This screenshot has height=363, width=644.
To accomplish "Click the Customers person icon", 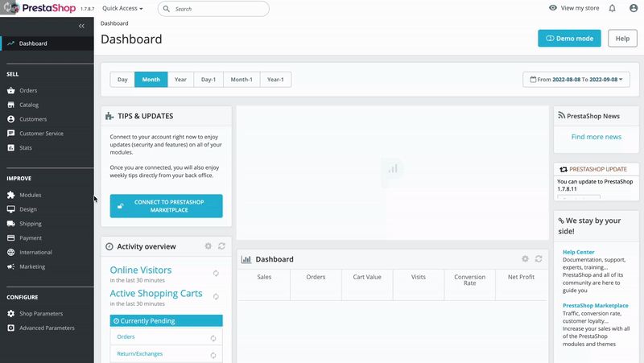I will (11, 119).
